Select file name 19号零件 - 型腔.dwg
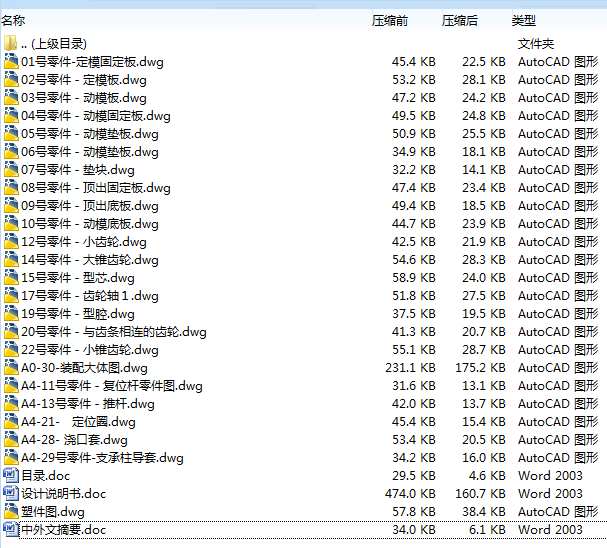Image resolution: width=607 pixels, height=548 pixels. pyautogui.click(x=77, y=314)
